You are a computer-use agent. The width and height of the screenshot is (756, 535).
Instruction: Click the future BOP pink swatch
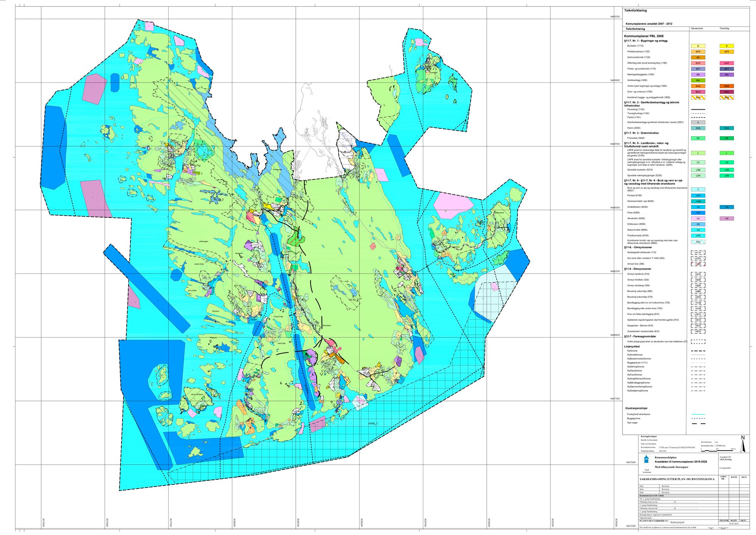[x=727, y=63]
